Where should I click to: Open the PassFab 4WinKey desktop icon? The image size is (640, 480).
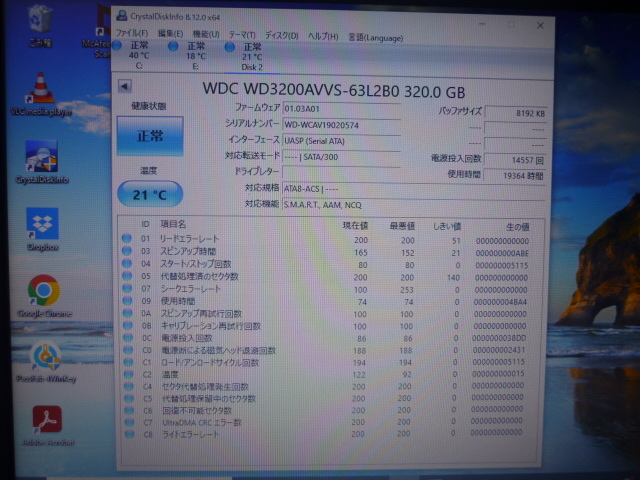(x=46, y=362)
